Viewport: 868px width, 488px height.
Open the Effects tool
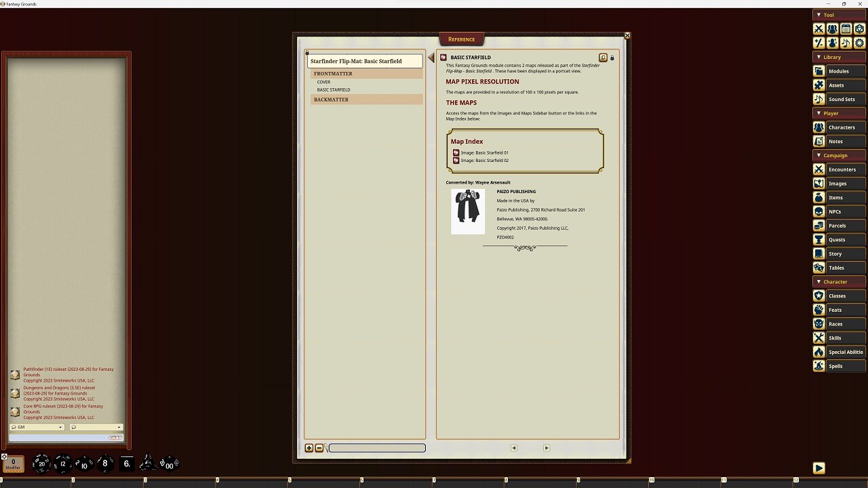click(x=832, y=43)
